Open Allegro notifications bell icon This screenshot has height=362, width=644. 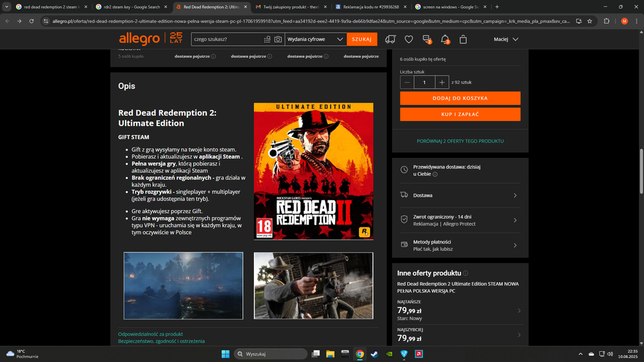(445, 39)
